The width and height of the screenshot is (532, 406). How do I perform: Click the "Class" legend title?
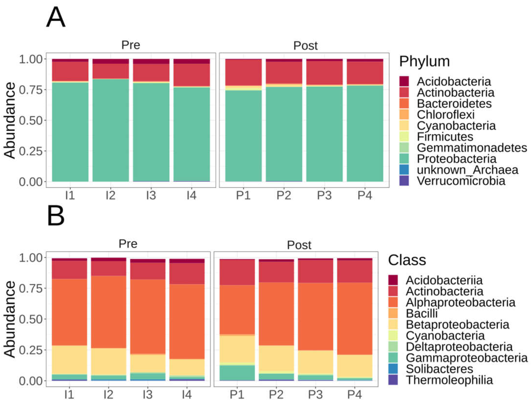point(407,260)
